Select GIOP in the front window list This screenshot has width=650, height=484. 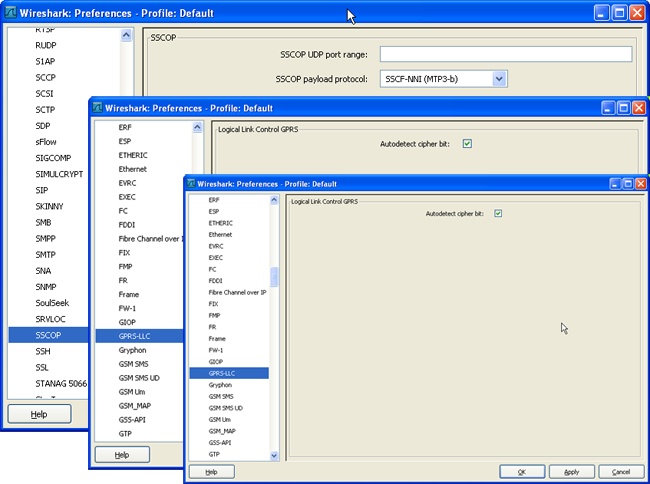coord(216,362)
